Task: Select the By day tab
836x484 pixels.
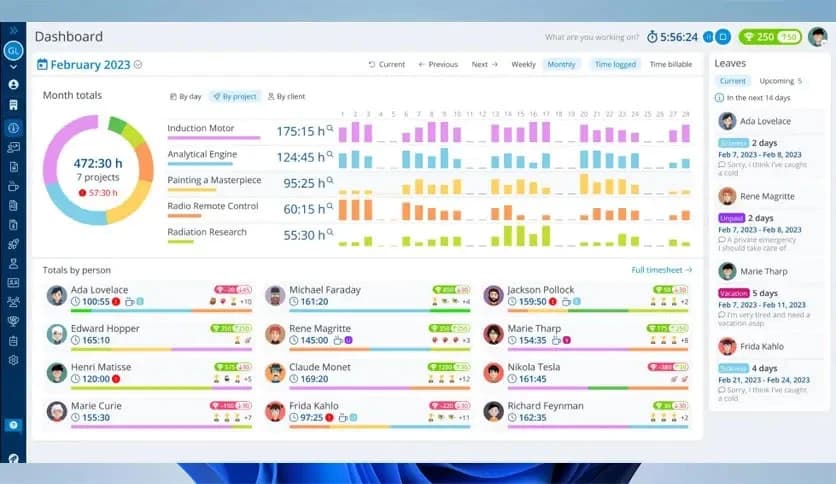Action: [185, 97]
